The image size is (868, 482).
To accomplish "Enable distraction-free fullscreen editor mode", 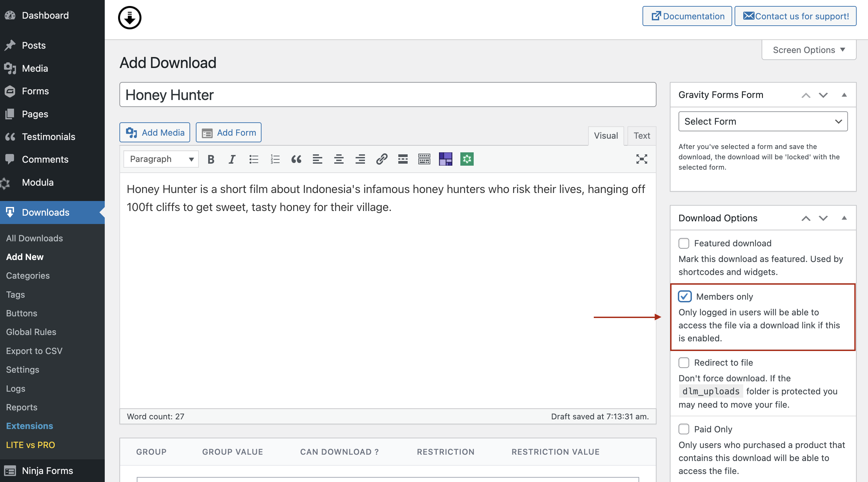I will (641, 159).
